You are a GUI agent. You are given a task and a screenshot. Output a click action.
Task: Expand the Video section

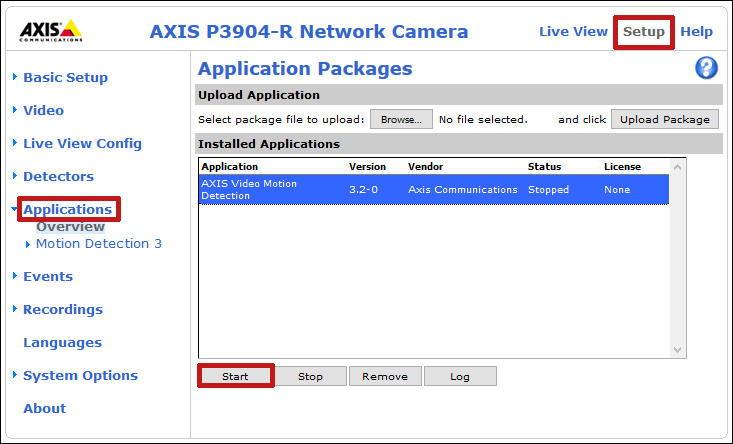43,110
